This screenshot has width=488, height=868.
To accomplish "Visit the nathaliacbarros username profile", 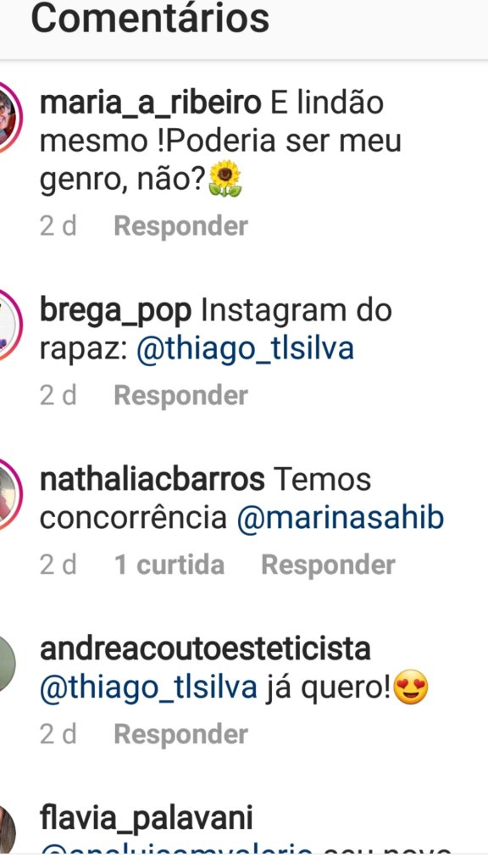I will pyautogui.click(x=152, y=480).
